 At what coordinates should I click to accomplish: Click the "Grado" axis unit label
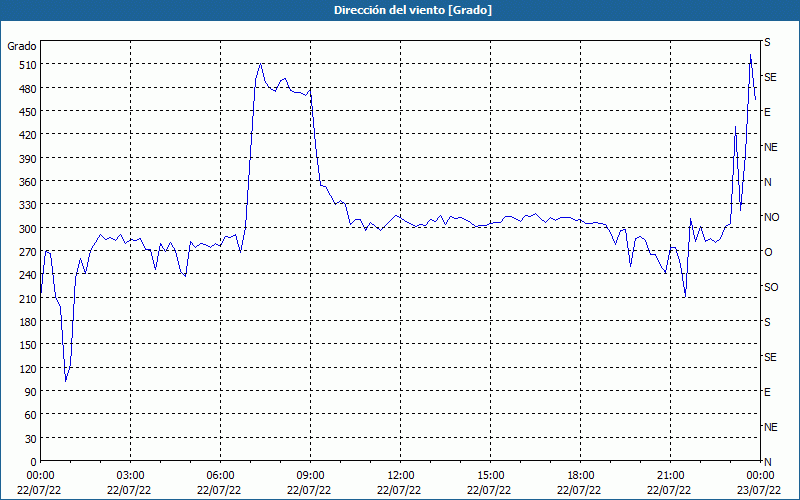[x=22, y=46]
